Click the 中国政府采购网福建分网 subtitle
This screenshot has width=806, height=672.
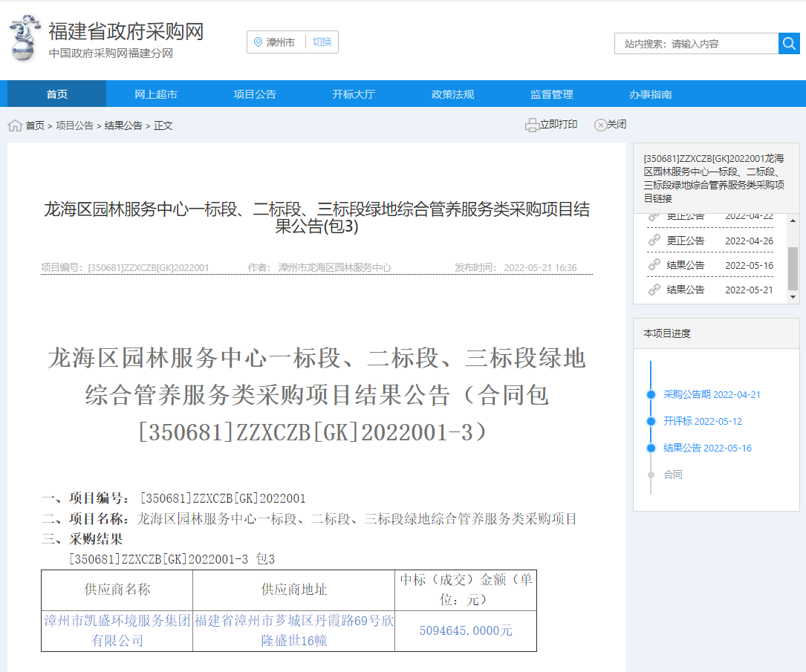pyautogui.click(x=111, y=53)
